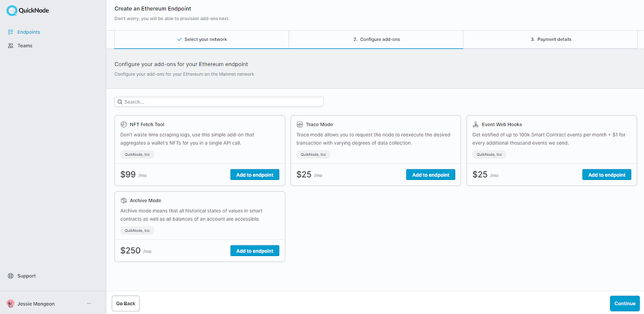The height and width of the screenshot is (314, 644).
Task: Add NFT Fetch Tool to endpoint
Action: coord(255,175)
